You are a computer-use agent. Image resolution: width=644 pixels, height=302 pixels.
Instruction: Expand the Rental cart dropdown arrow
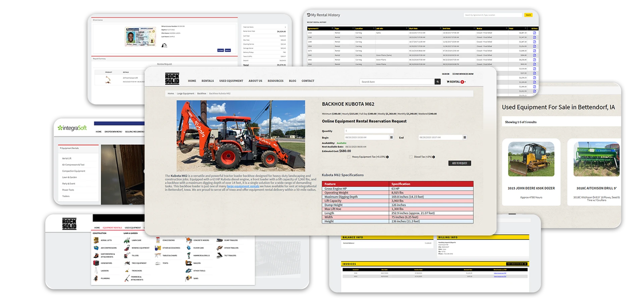[465, 82]
